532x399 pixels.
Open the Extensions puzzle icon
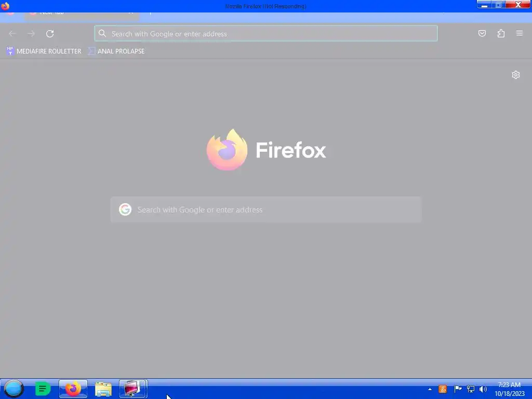501,33
